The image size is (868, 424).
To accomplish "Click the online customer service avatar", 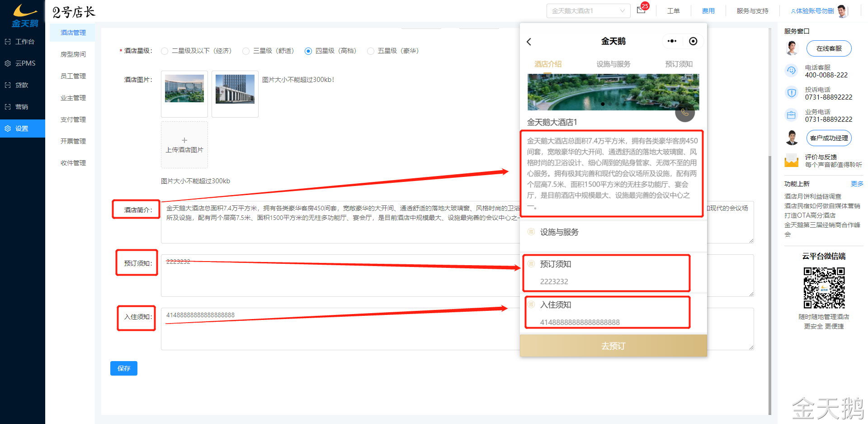I will (x=792, y=48).
